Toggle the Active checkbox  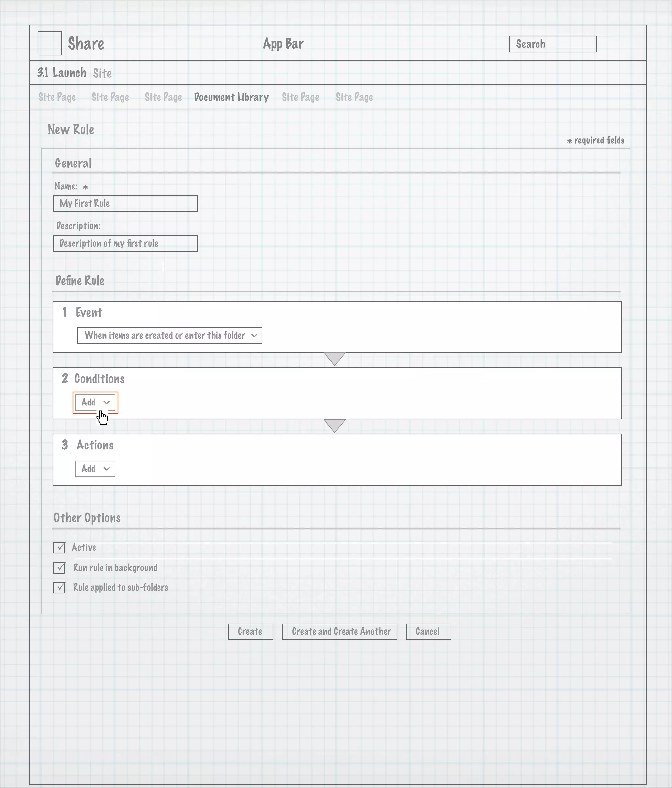pyautogui.click(x=59, y=548)
